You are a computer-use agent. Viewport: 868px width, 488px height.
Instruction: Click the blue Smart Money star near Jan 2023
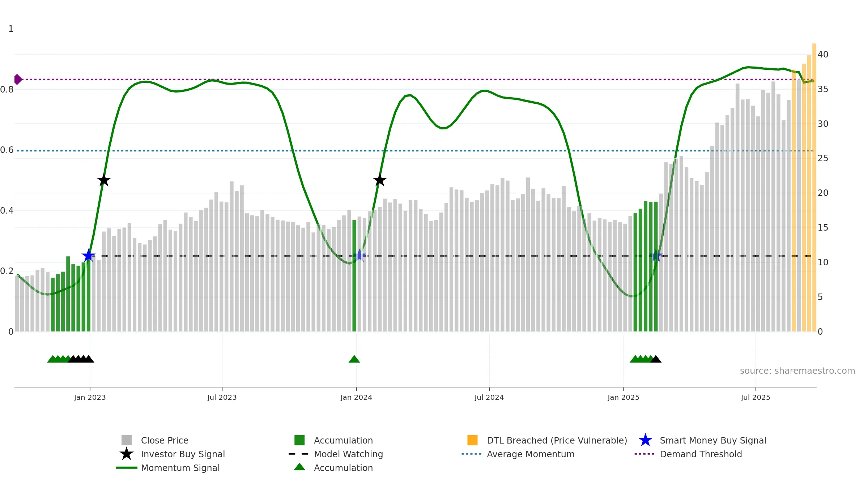pos(88,256)
